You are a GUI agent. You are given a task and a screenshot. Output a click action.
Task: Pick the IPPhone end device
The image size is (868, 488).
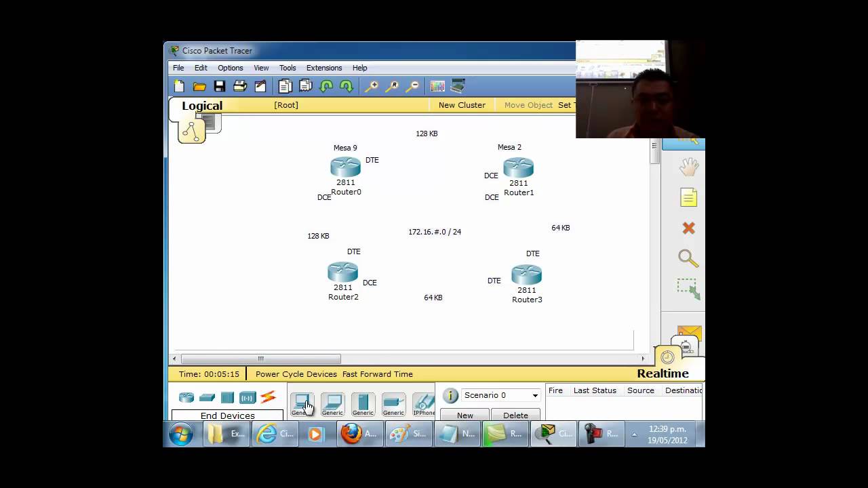(x=424, y=405)
